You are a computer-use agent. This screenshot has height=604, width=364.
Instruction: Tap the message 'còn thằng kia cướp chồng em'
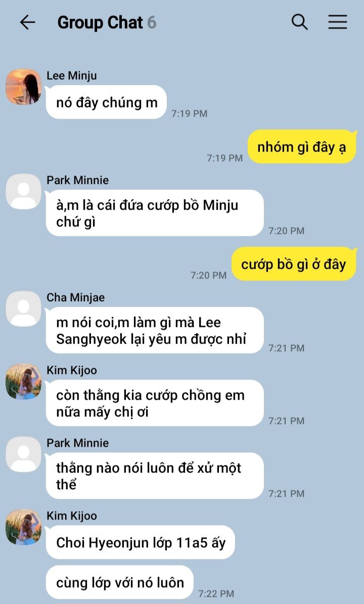(x=155, y=403)
